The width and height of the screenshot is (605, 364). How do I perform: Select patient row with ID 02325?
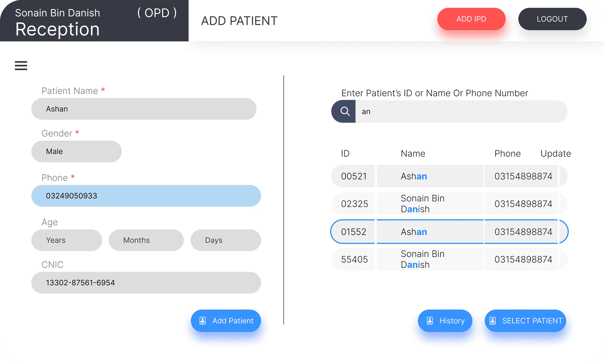430,204
